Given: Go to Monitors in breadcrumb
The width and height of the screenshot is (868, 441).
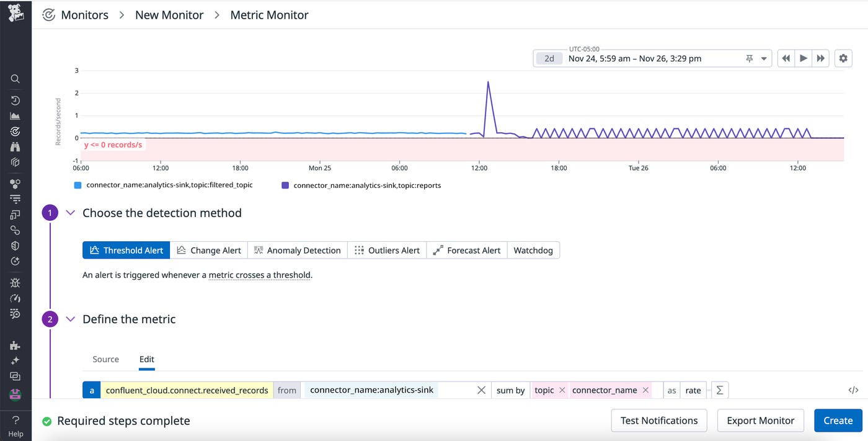Looking at the screenshot, I should pos(84,15).
